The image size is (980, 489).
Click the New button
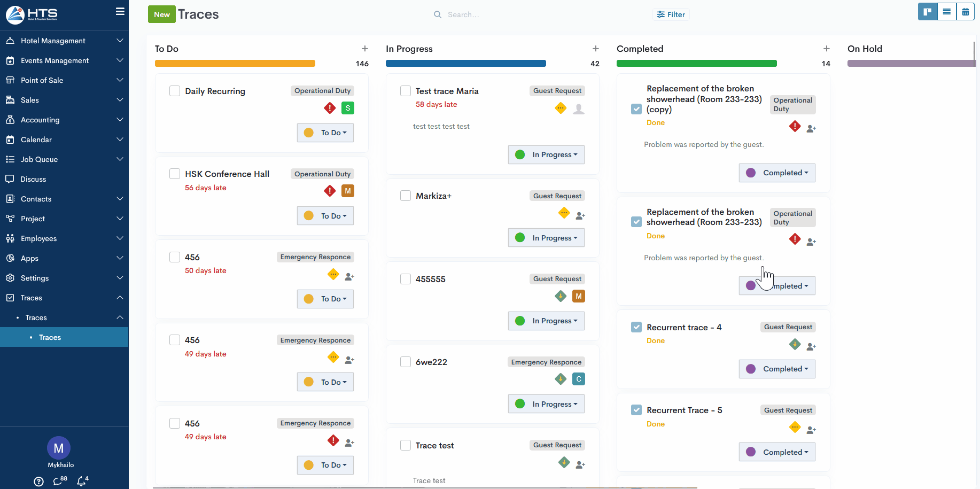tap(161, 14)
